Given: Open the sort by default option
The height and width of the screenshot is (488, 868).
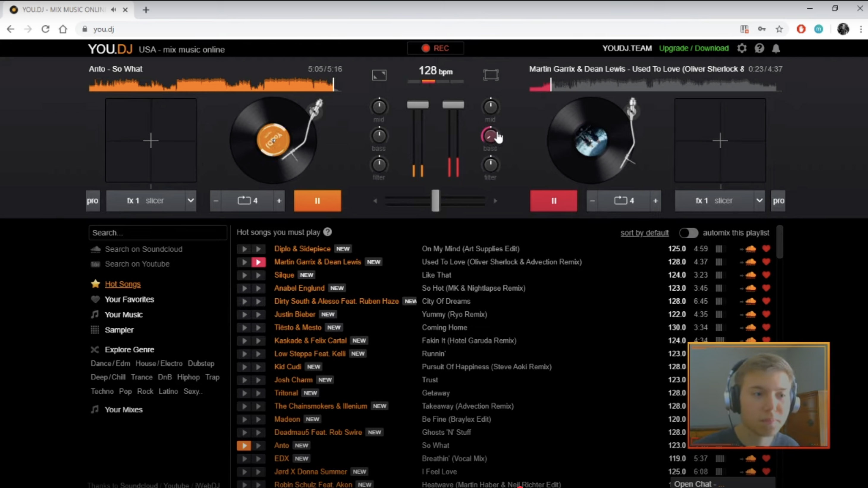Looking at the screenshot, I should point(644,233).
